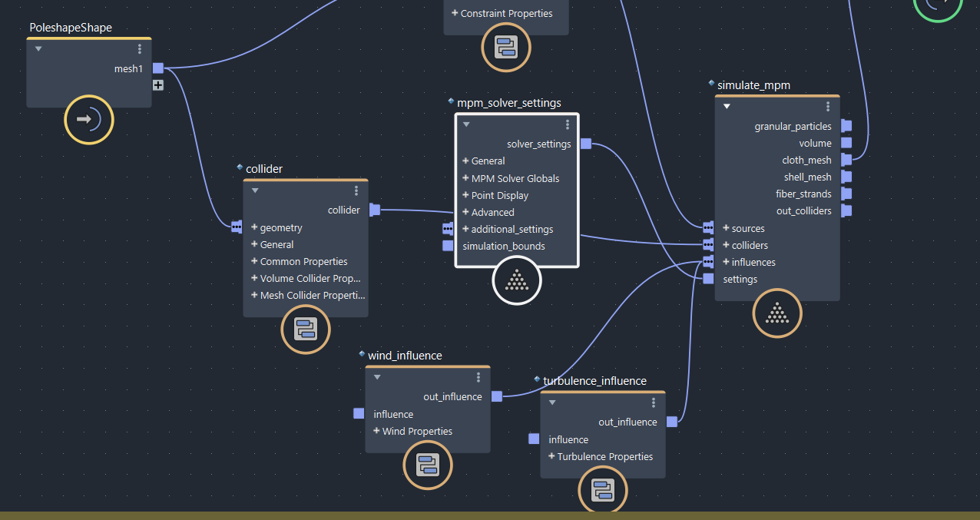Screen dimensions: 980x520
Task: Click the mesh1 output port
Action: coord(158,68)
